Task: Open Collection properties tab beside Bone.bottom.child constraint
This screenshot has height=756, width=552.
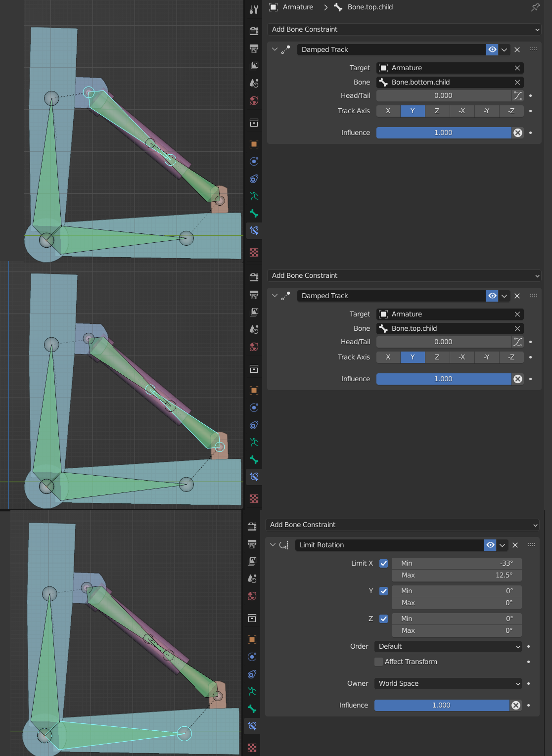Action: coord(254,122)
